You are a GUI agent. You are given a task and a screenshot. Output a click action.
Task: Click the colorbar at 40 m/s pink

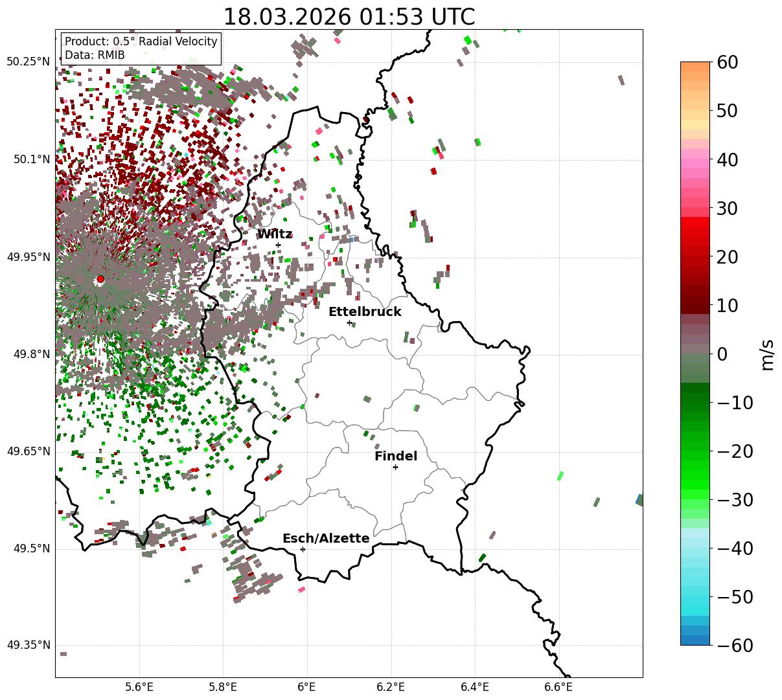695,159
